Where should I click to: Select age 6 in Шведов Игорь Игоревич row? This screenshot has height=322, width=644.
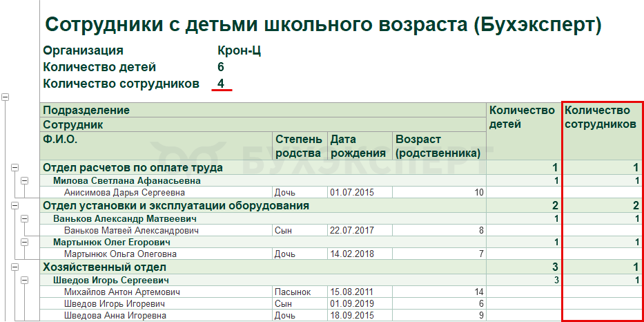point(439,304)
